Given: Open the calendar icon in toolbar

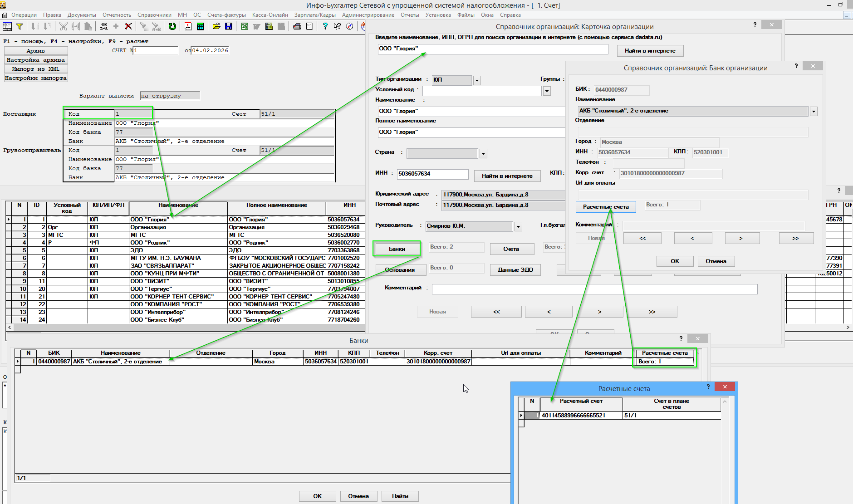Looking at the screenshot, I should (188, 26).
